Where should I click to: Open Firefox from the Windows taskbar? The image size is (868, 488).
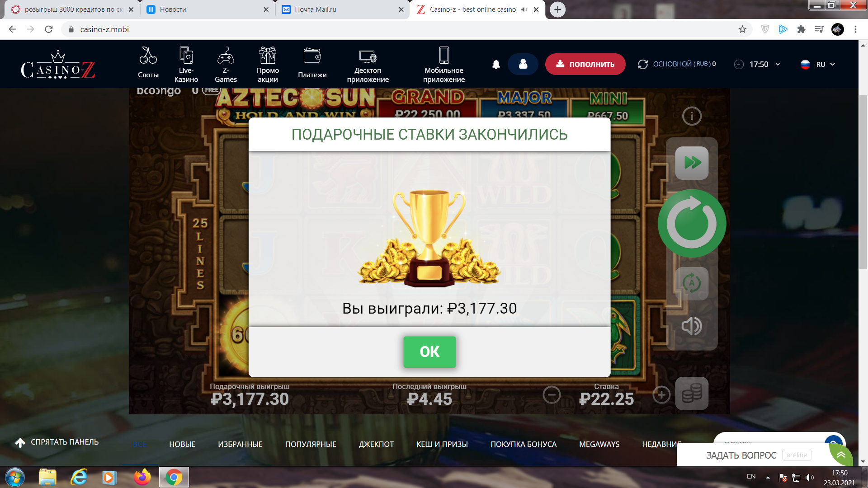(142, 477)
